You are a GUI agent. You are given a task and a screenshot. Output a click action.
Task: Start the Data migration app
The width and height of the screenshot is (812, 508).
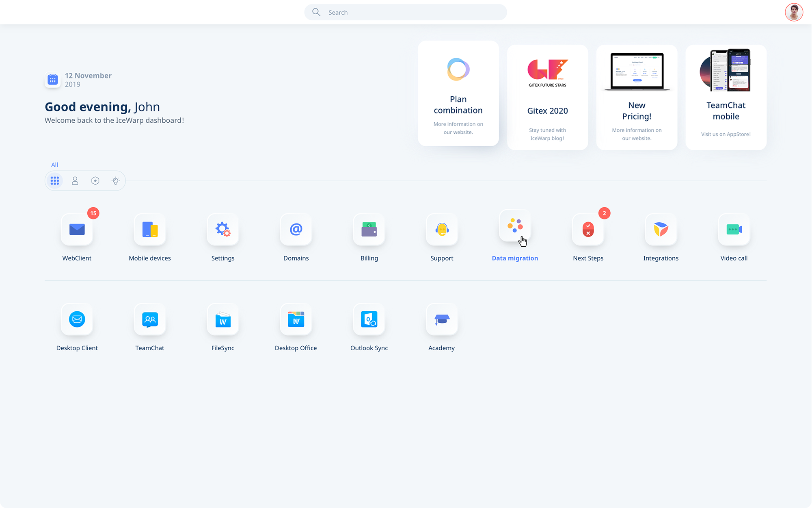pos(515,226)
